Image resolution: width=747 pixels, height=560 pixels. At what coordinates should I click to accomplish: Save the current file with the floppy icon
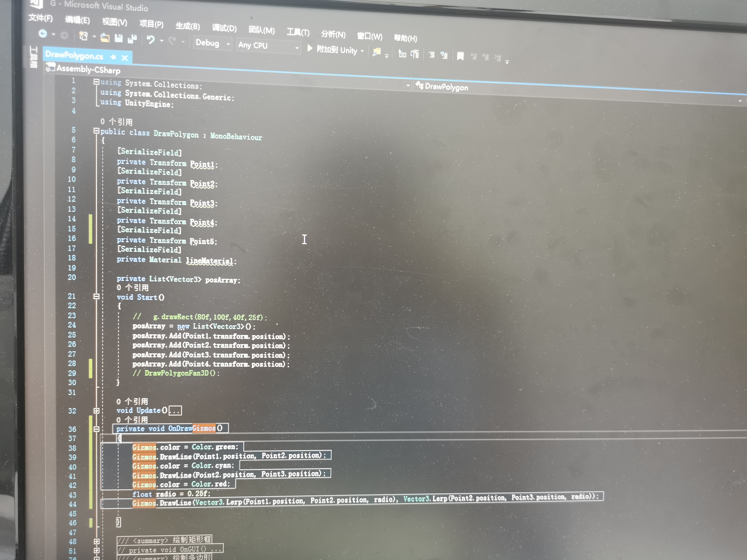click(119, 38)
